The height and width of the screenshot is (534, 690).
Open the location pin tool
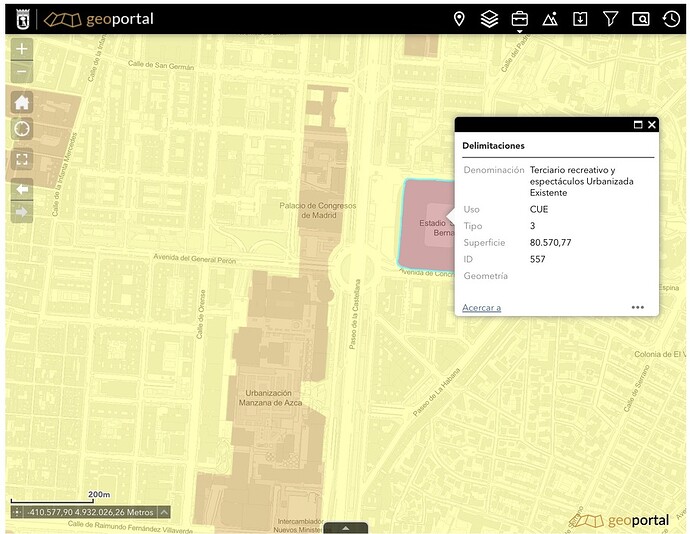[x=459, y=19]
